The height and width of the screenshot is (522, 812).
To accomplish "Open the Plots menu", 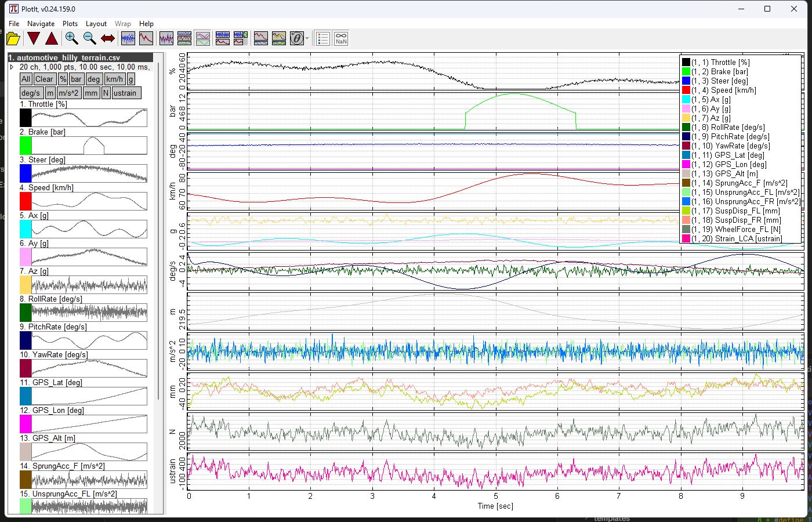I will (70, 24).
